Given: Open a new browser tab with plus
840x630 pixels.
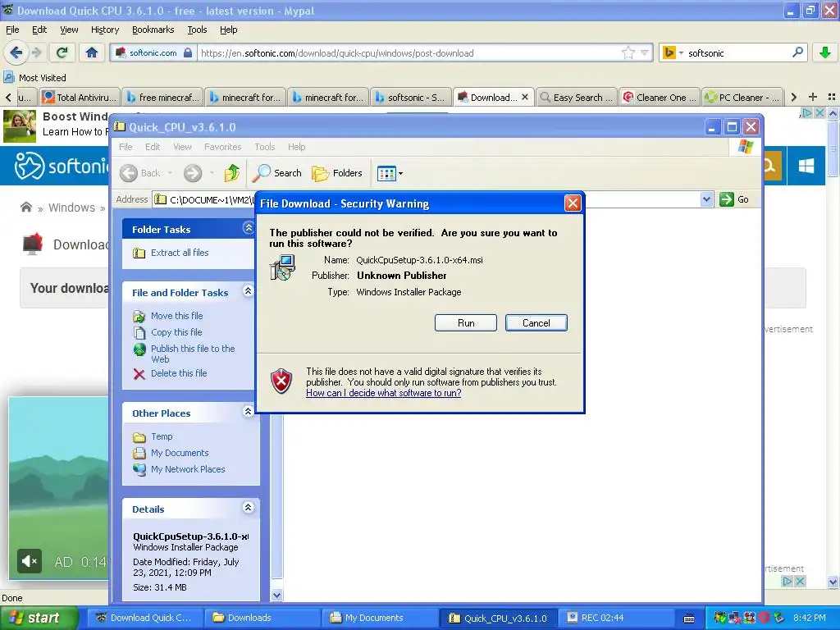Looking at the screenshot, I should click(813, 97).
